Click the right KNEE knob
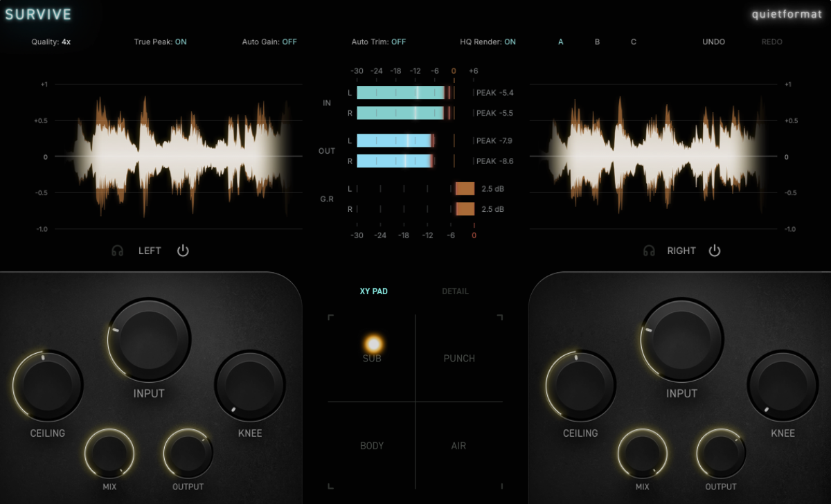The image size is (831, 504). (x=783, y=386)
